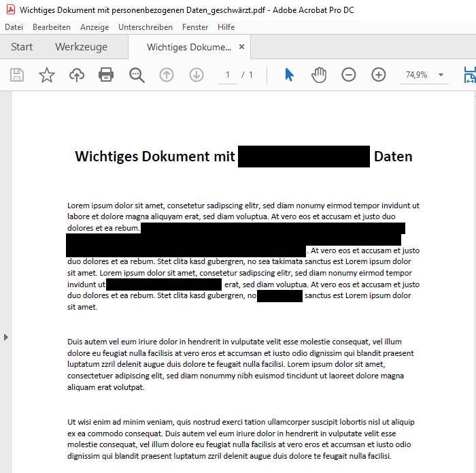Switch to the Start tab
The height and width of the screenshot is (473, 476).
(x=22, y=47)
